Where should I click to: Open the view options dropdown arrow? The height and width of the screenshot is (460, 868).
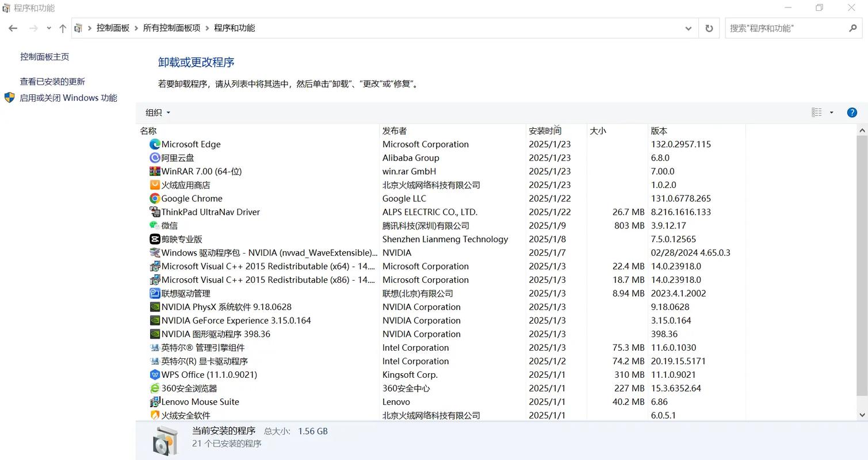point(831,112)
